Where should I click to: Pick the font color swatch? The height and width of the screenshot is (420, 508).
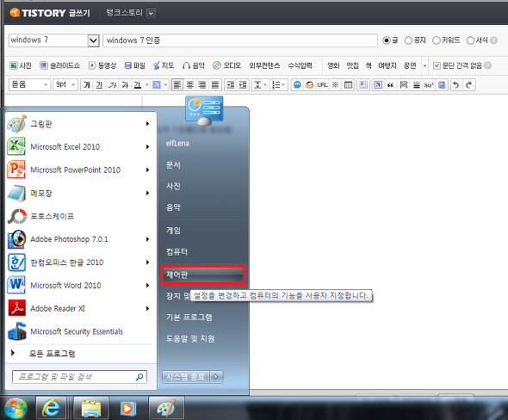point(138,85)
